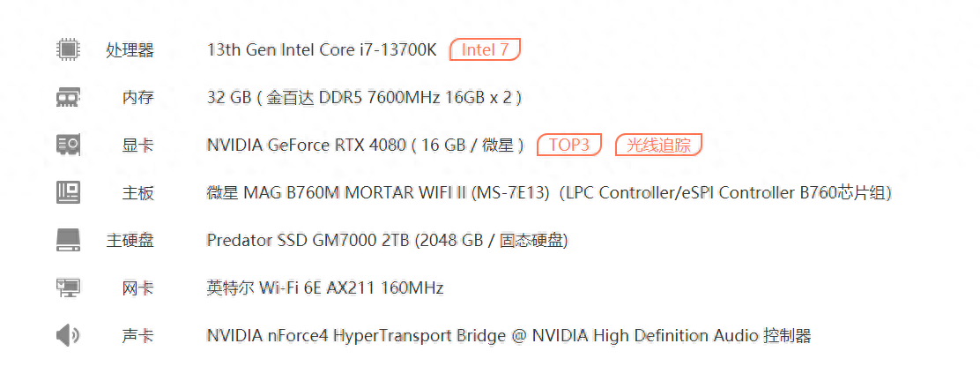980x381 pixels.
Task: Select the 内存 label
Action: 137,98
